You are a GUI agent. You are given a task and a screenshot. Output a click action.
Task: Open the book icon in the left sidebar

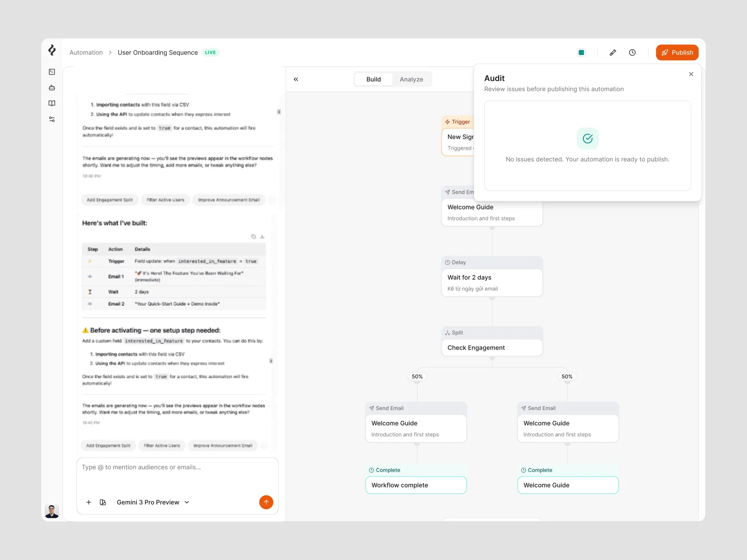point(52,103)
